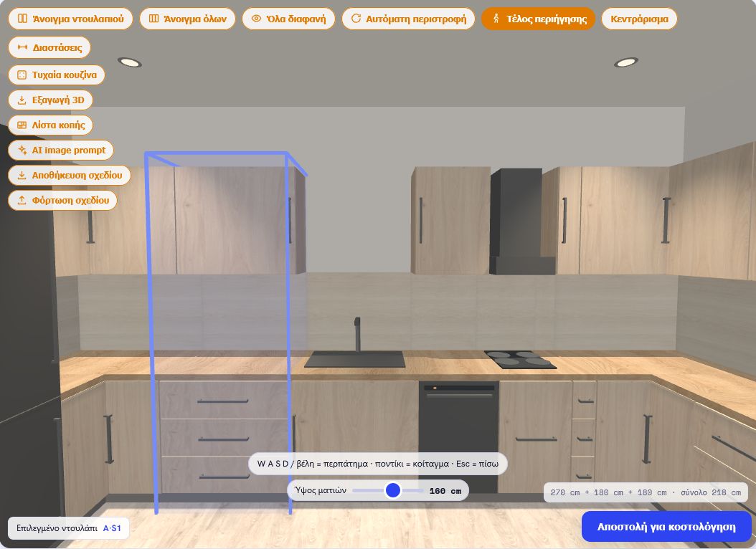Click the Αποθήκευση σχεδίου save icon
756x549 pixels.
[22, 176]
